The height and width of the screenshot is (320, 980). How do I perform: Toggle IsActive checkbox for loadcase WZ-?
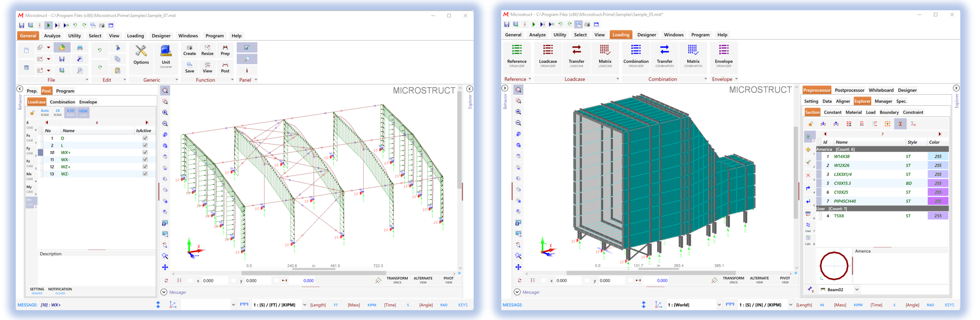coord(145,174)
